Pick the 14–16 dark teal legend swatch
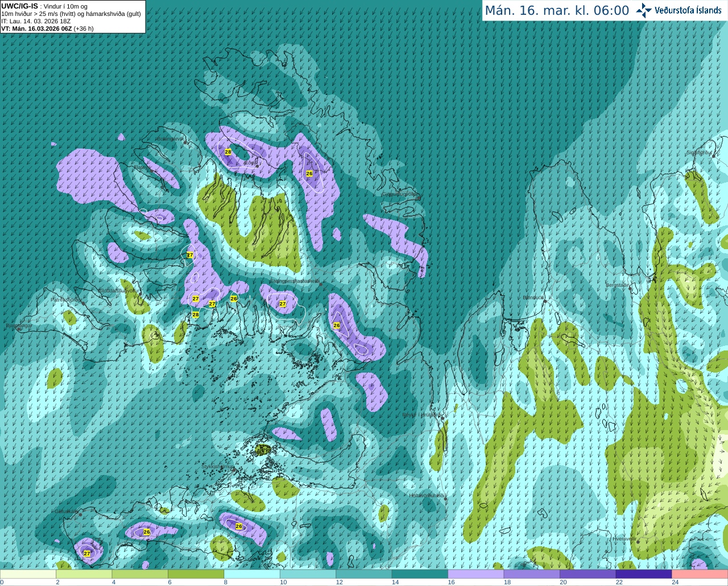Viewport: 728px width, 586px height. tap(420, 574)
